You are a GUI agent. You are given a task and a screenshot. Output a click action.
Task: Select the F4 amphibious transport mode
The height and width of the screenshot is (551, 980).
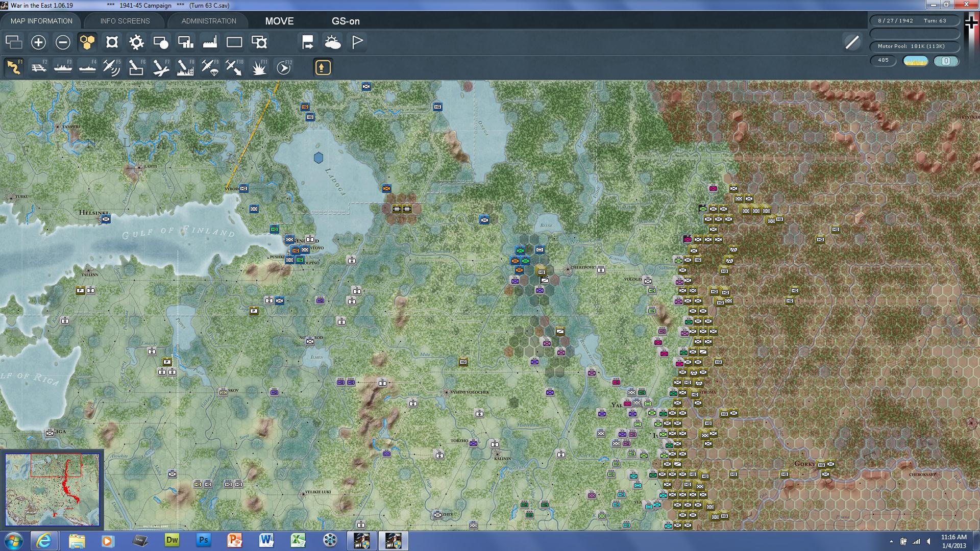[x=87, y=67]
